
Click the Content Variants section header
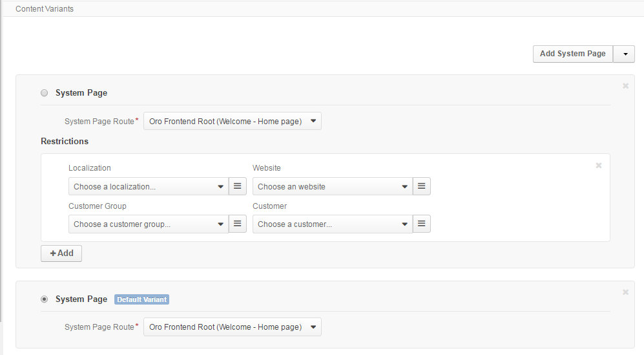(x=45, y=8)
